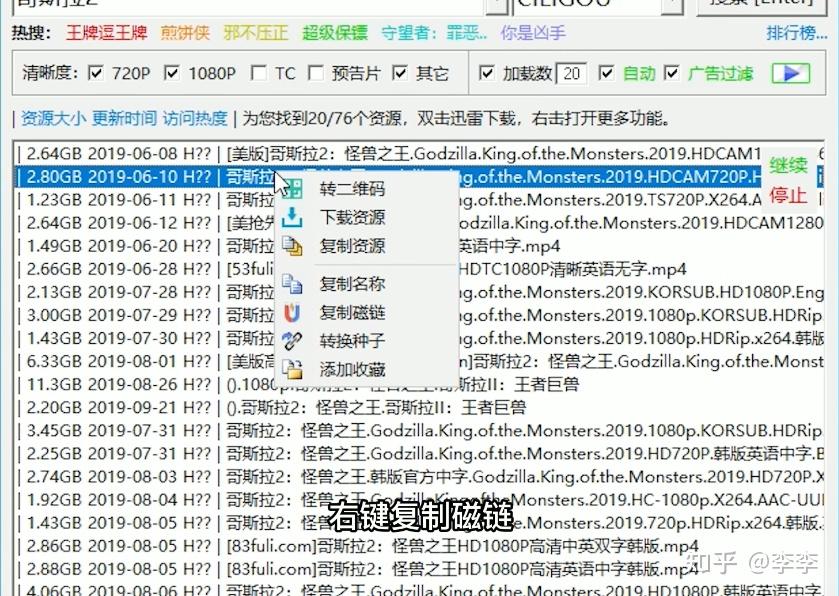Click the link icon beside 转换种子
This screenshot has height=596, width=839.
pos(293,341)
